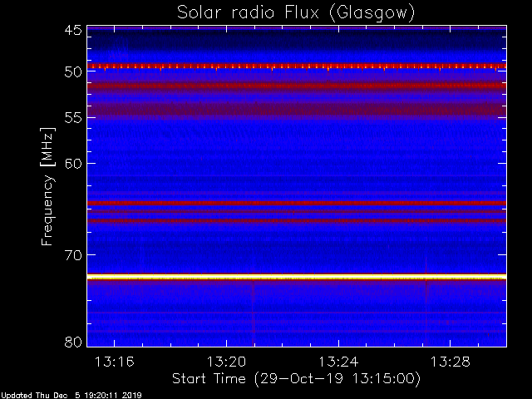Click the 50 frequency tick label
Image resolution: width=532 pixels, height=399 pixels.
coord(73,72)
